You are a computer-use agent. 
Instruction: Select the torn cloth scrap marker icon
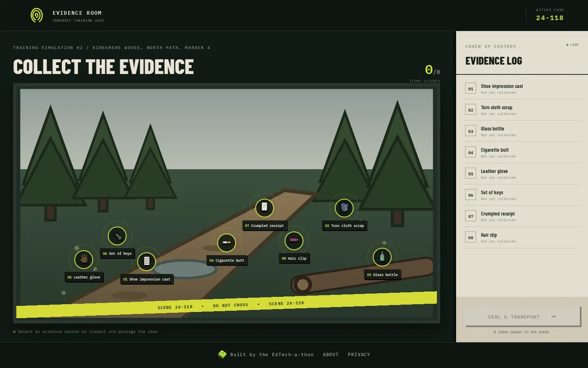344,208
